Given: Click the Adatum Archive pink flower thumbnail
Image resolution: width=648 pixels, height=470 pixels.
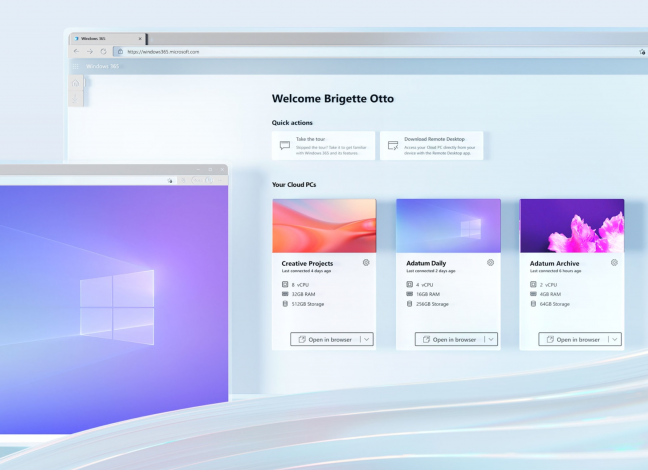Looking at the screenshot, I should click(x=572, y=226).
